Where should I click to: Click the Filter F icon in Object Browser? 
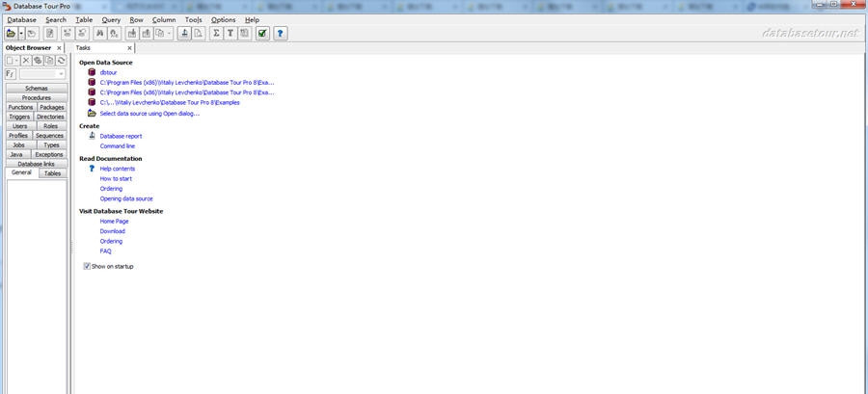tap(10, 73)
